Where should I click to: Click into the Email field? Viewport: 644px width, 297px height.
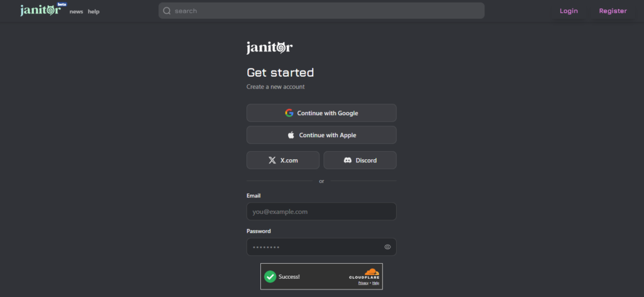coord(321,211)
